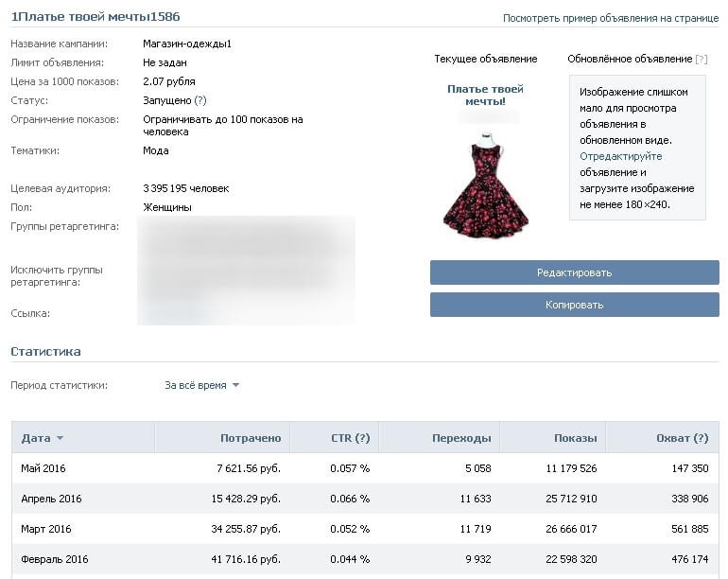Image resolution: width=728 pixels, height=579 pixels.
Task: Sort the table by Потрачено column
Action: [x=250, y=438]
